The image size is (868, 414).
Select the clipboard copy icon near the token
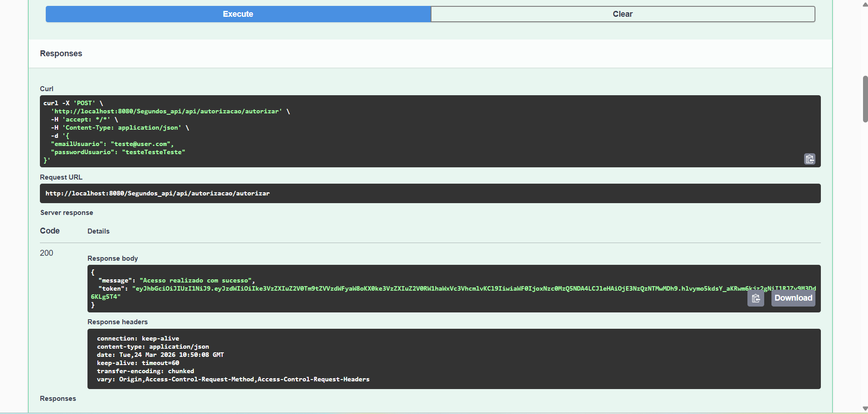click(x=756, y=298)
